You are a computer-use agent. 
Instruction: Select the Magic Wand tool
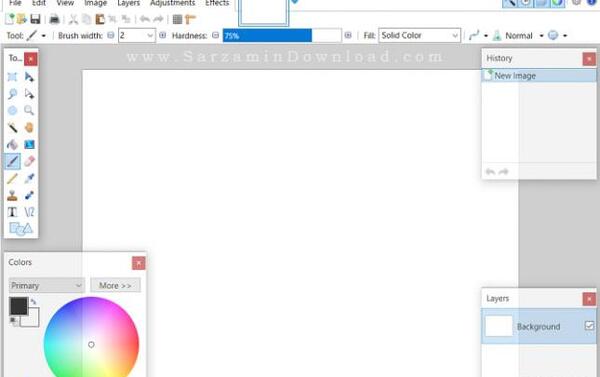[x=12, y=127]
